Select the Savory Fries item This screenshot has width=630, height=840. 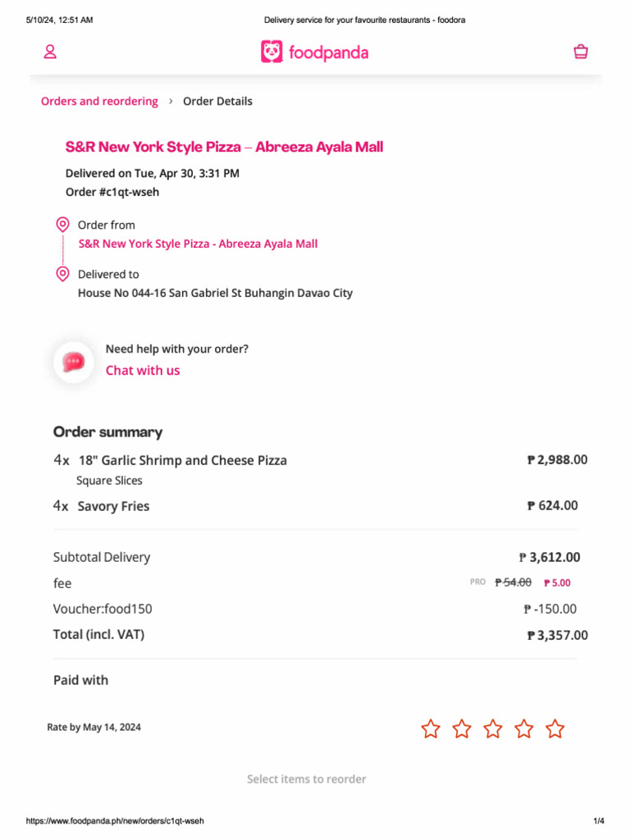[113, 507]
